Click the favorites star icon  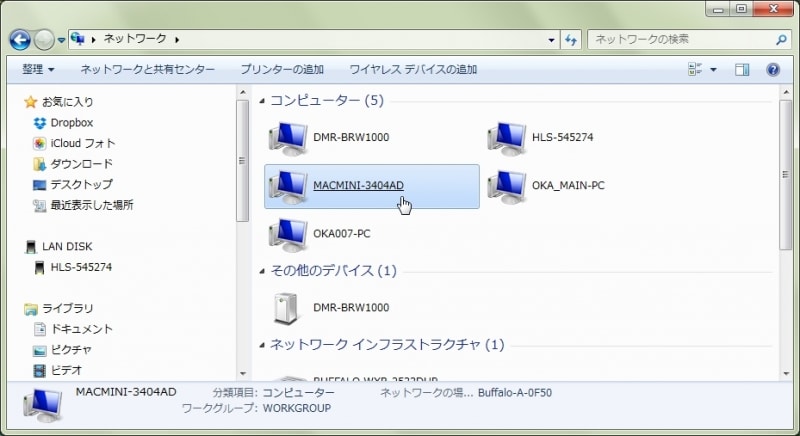(31, 102)
